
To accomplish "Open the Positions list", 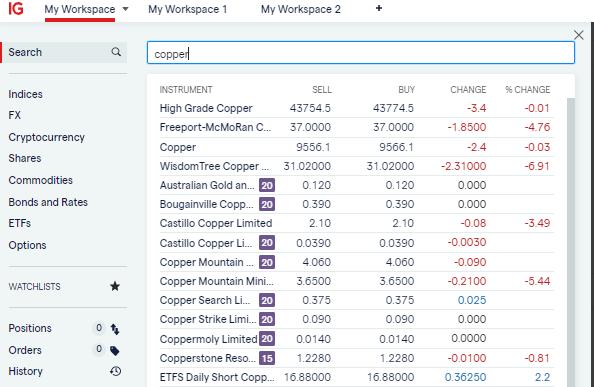I will [x=30, y=328].
